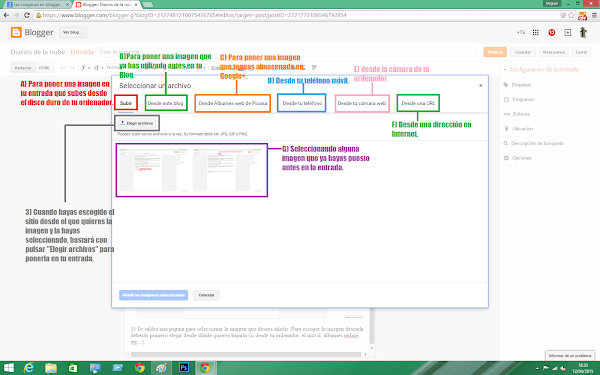
Task: Expand the Enlaces setting
Action: pyautogui.click(x=517, y=114)
